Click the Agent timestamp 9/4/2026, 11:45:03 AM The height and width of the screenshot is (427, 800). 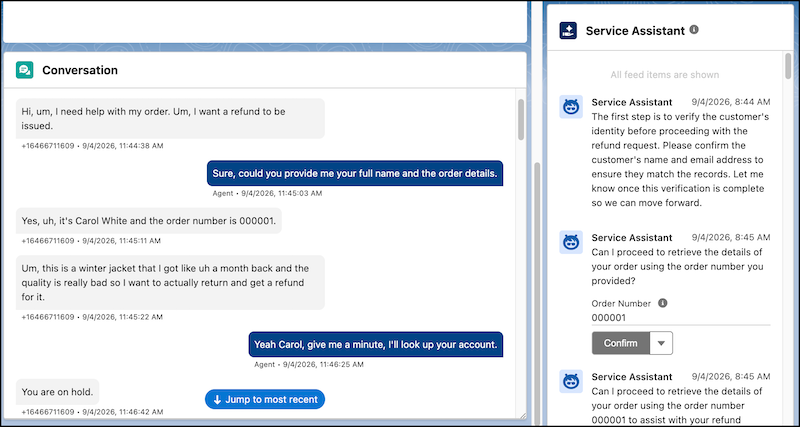(x=282, y=193)
